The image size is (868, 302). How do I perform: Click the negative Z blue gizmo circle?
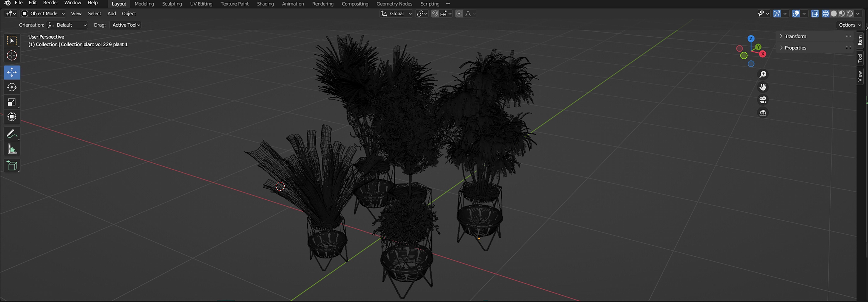coord(751,64)
